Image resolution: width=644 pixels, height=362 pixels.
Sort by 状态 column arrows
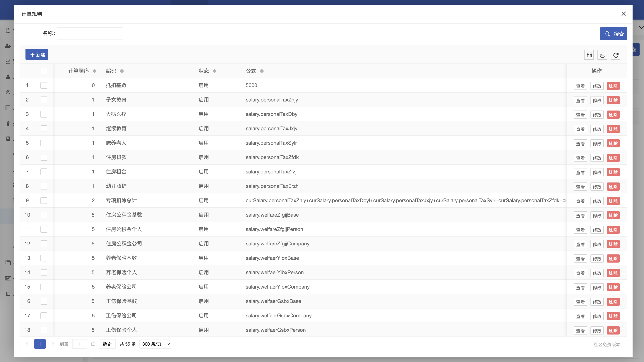pyautogui.click(x=215, y=71)
